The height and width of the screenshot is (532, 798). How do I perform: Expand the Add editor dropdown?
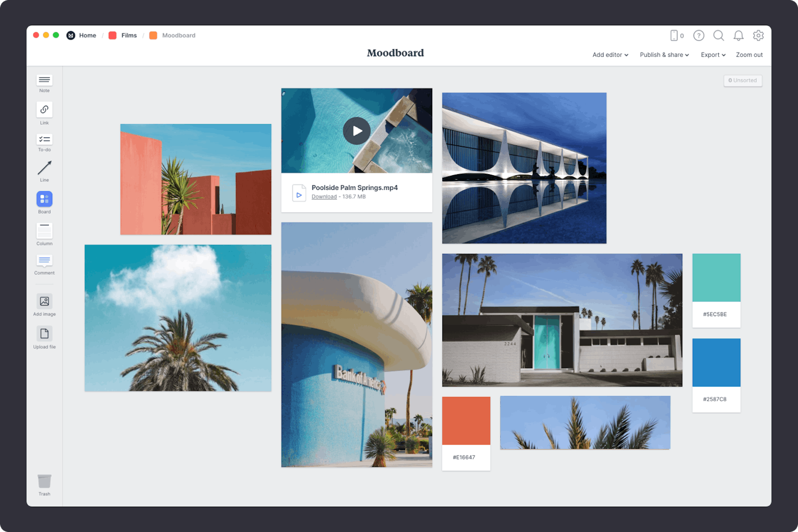pos(610,55)
